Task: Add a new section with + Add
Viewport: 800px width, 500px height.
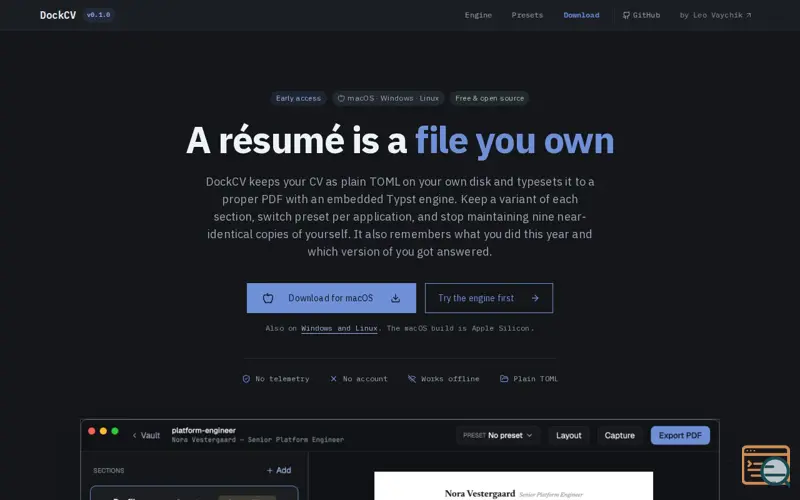Action: pos(279,470)
